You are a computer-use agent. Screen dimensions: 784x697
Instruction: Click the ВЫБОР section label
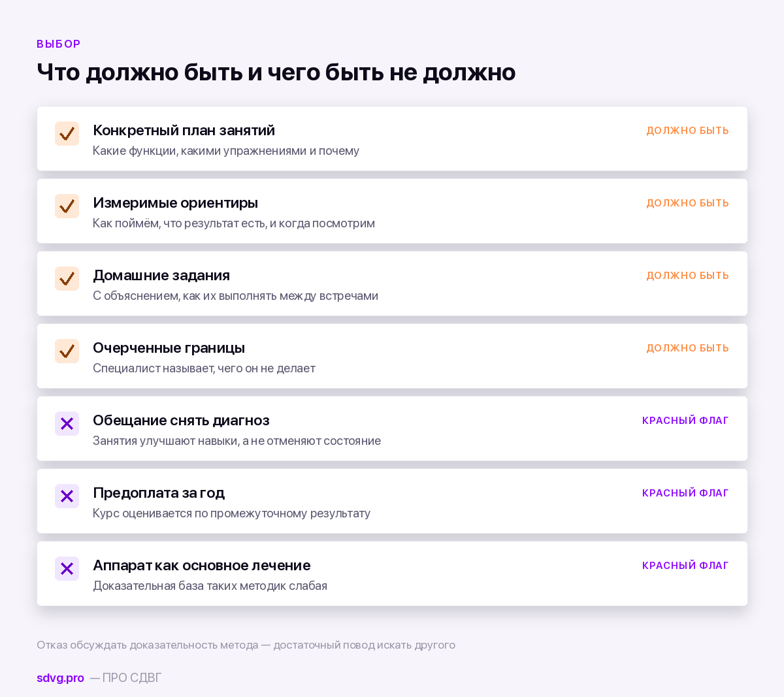point(59,44)
